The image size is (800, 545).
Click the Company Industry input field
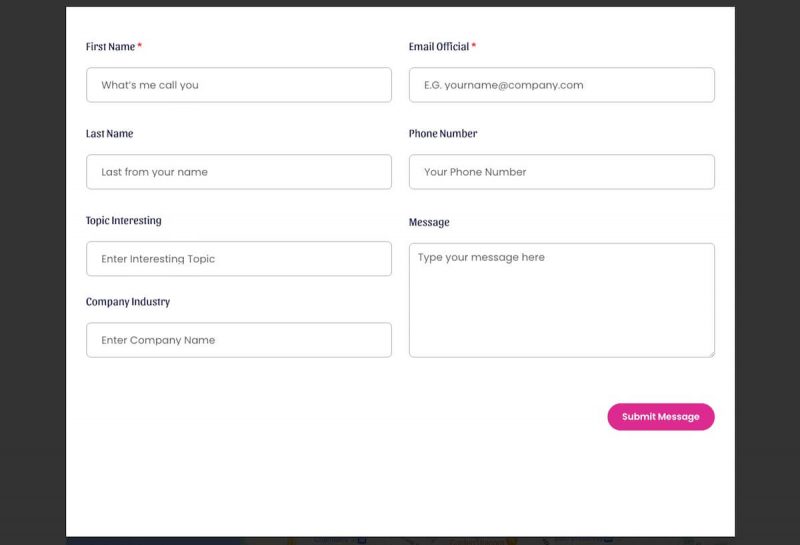pyautogui.click(x=238, y=340)
